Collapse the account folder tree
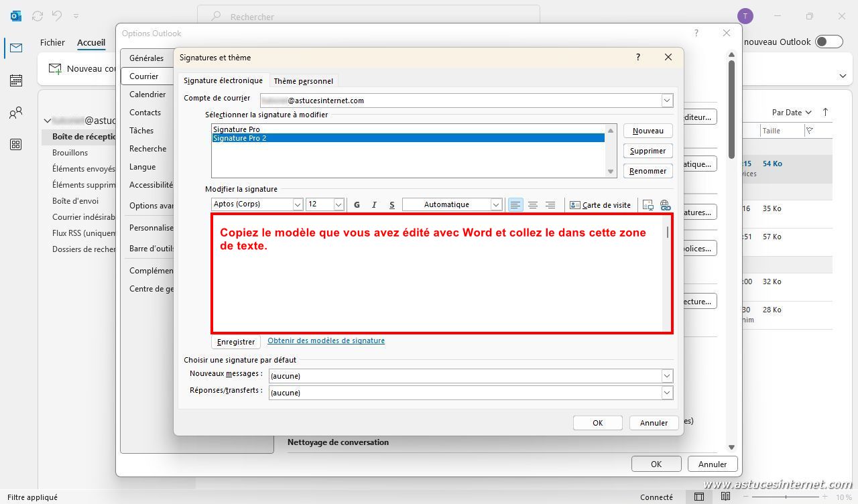Image resolution: width=858 pixels, height=504 pixels. pos(47,121)
